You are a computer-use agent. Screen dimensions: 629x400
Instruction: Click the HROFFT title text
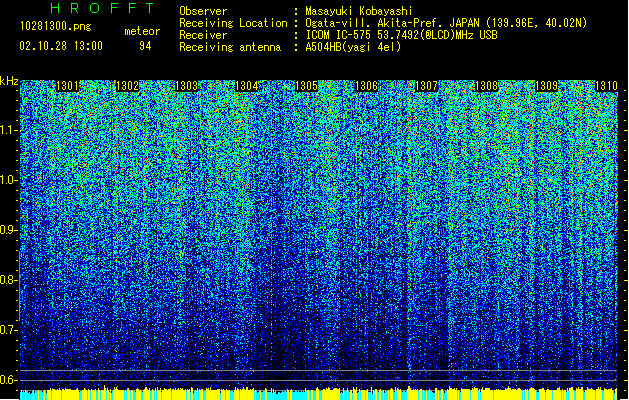point(102,8)
